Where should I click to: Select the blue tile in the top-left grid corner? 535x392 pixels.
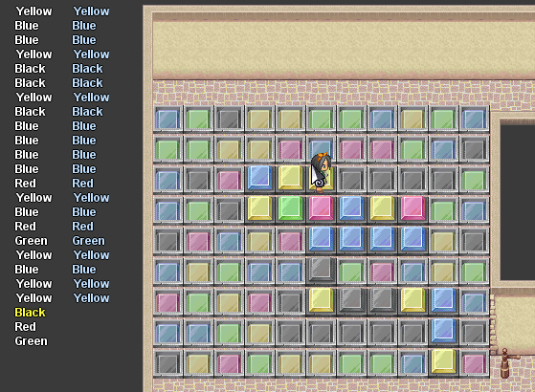click(167, 119)
